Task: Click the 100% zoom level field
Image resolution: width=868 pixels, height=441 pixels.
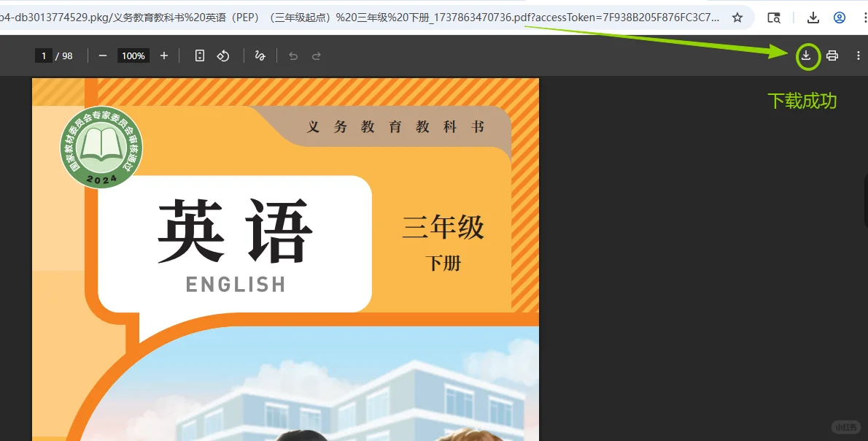Action: [133, 55]
